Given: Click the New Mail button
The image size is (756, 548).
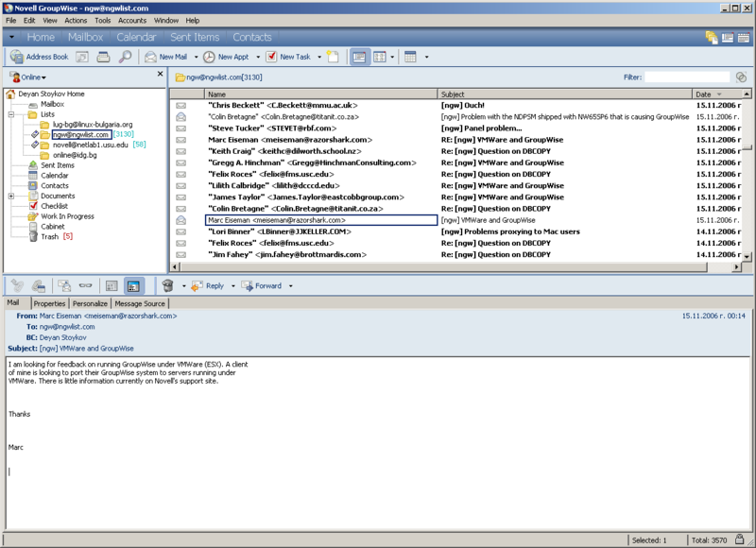Looking at the screenshot, I should pyautogui.click(x=166, y=57).
